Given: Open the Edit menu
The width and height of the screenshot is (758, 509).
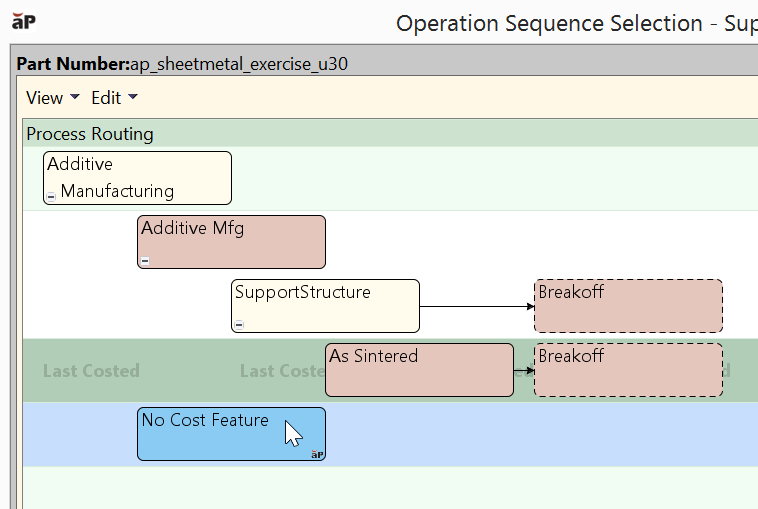Looking at the screenshot, I should [106, 98].
